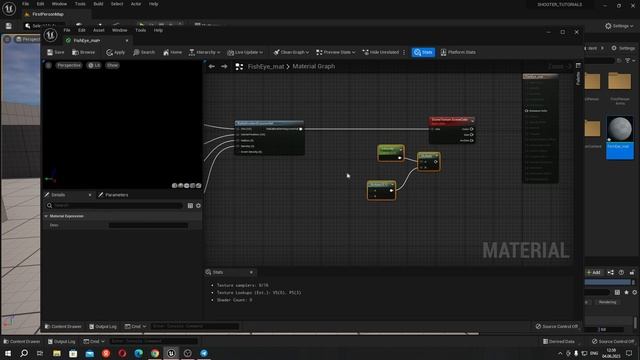Image resolution: width=640 pixels, height=360 pixels.
Task: Open Cmd dropdown in the material editor
Action: click(135, 327)
